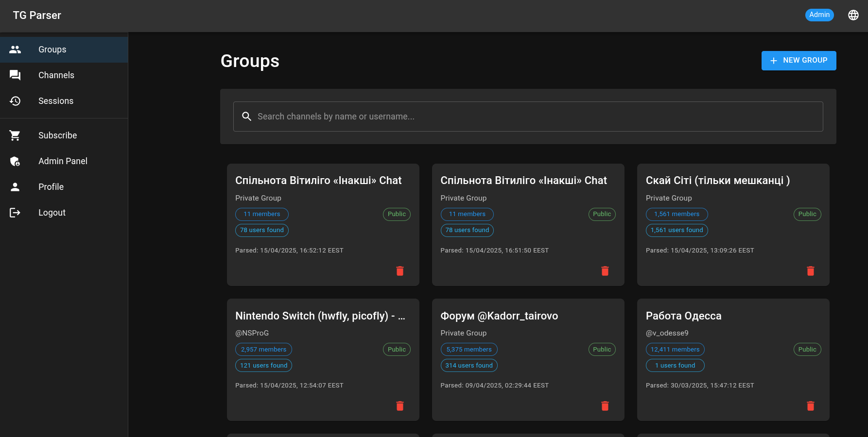
Task: Click the TG Parser title
Action: [37, 16]
